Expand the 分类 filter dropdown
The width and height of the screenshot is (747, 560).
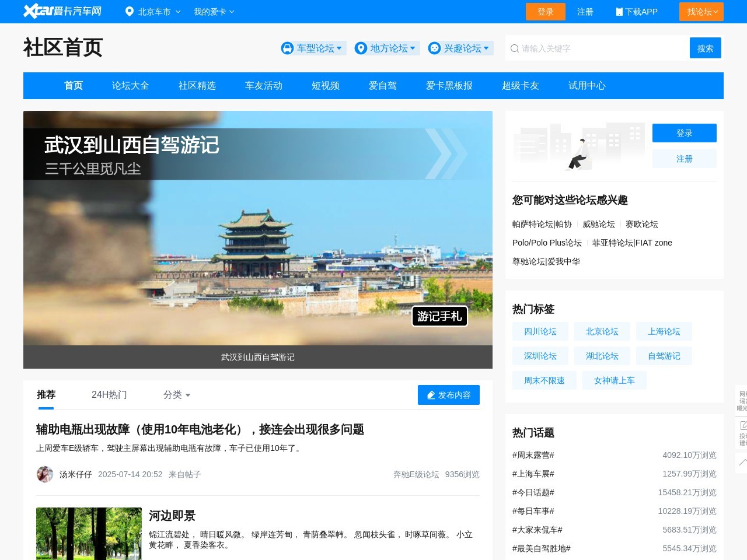coord(177,395)
